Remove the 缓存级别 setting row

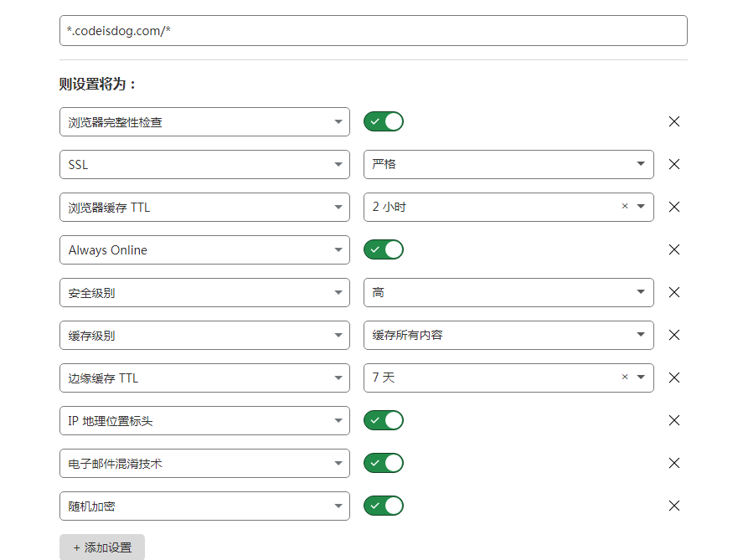click(x=673, y=335)
